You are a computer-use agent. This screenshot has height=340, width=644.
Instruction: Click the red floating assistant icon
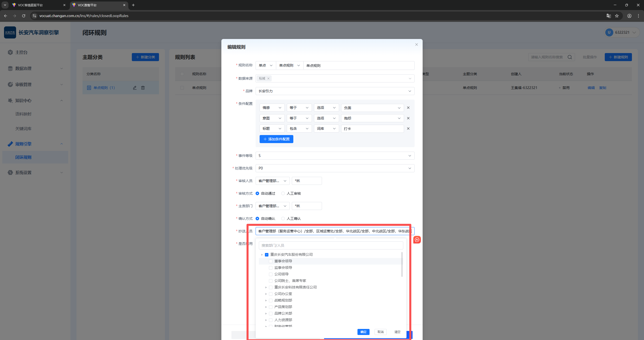pos(417,240)
